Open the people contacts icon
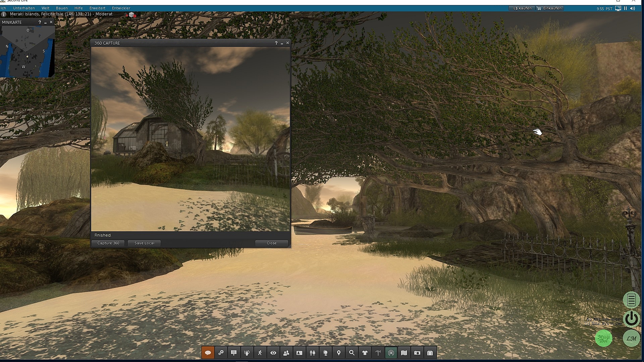Screen dimensions: 644x362 click(286, 353)
